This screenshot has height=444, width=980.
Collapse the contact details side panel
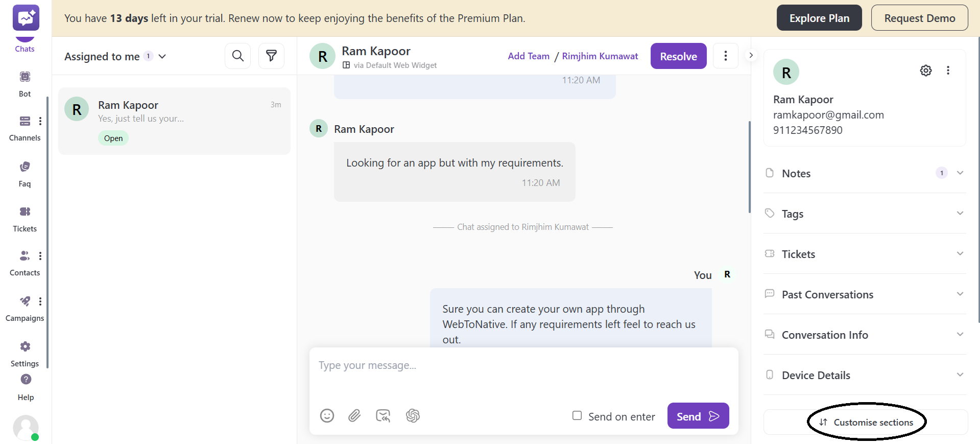tap(751, 55)
